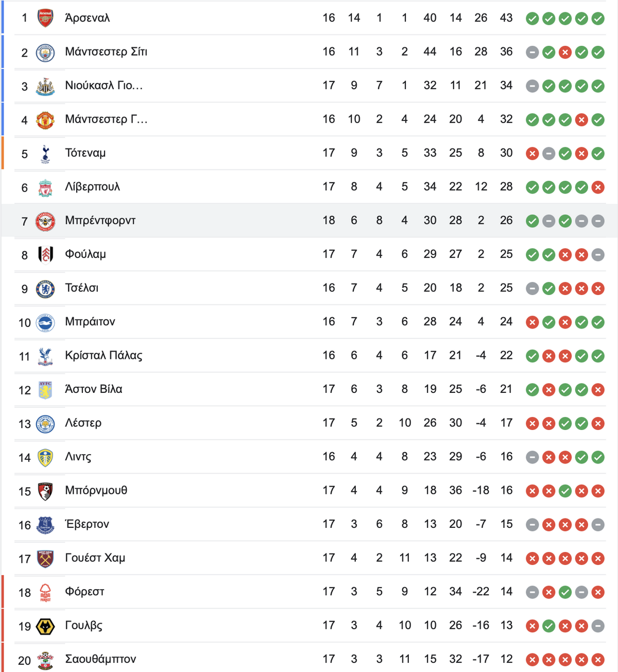This screenshot has height=672, width=618.
Task: Click the Chelsea crest icon
Action: [x=45, y=289]
